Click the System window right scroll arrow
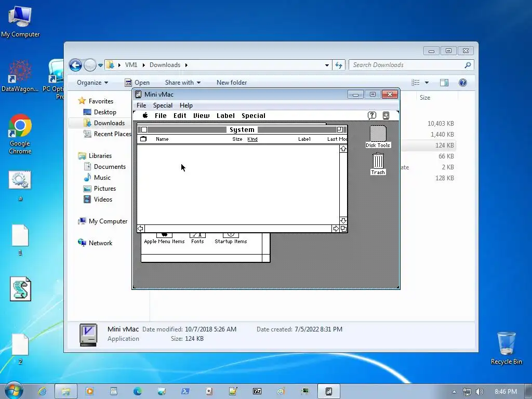 336,229
